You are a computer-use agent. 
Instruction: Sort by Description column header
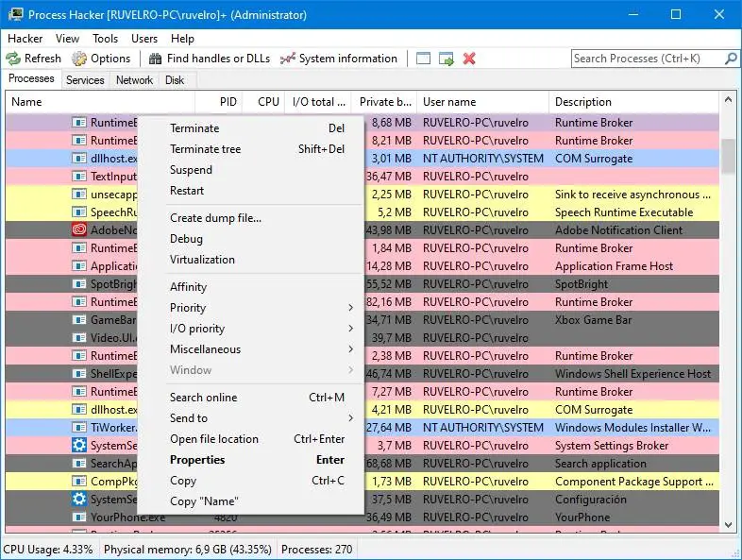click(x=633, y=102)
